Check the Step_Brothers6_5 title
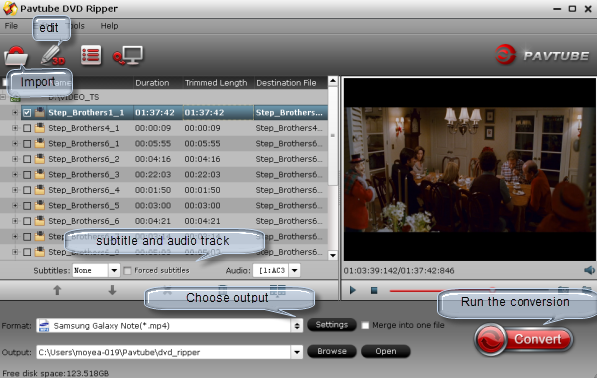Image resolution: width=597 pixels, height=378 pixels. [x=27, y=206]
